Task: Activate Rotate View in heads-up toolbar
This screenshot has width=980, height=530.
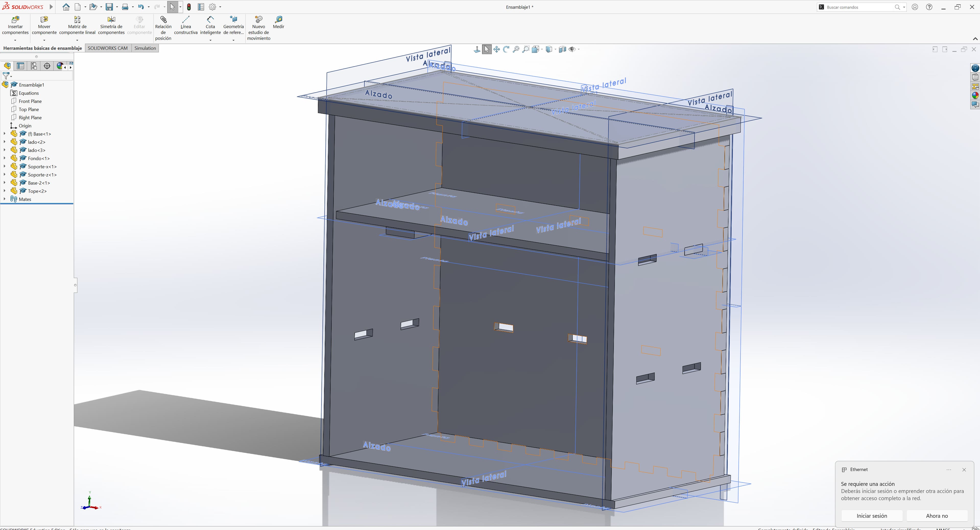Action: 506,49
